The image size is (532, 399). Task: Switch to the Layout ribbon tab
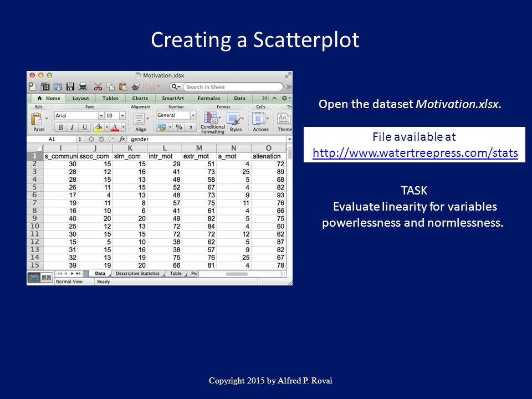pos(80,98)
